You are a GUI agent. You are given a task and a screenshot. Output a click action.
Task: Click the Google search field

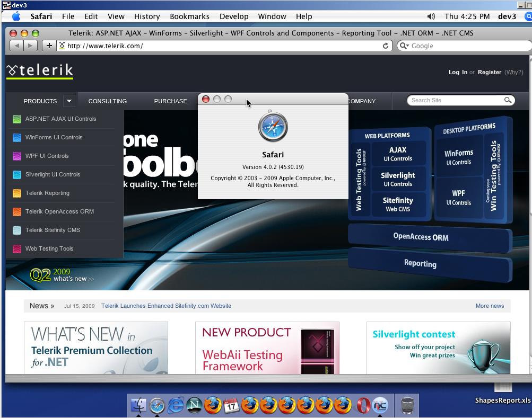(x=465, y=46)
